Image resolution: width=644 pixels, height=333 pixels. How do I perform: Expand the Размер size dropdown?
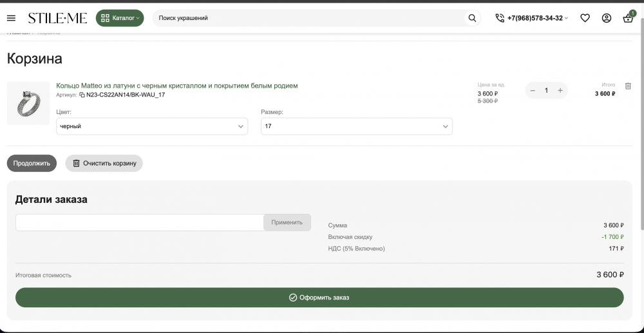click(356, 127)
